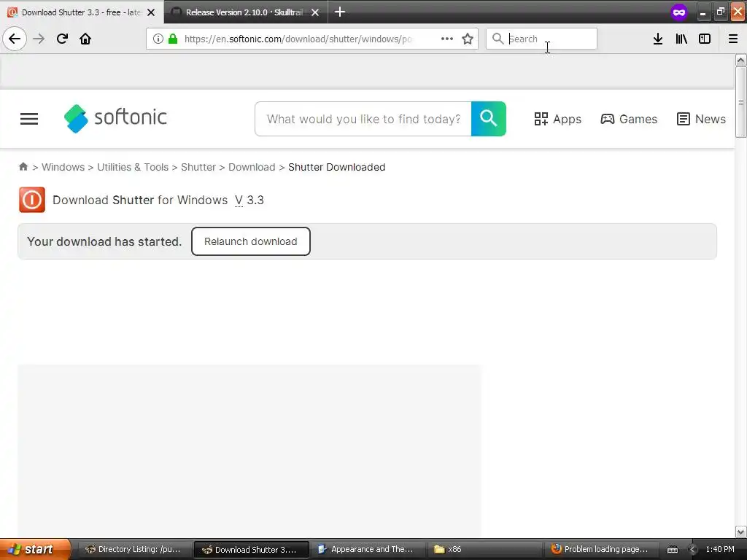This screenshot has height=560, width=747.
Task: Open a new browser tab
Action: tap(340, 12)
